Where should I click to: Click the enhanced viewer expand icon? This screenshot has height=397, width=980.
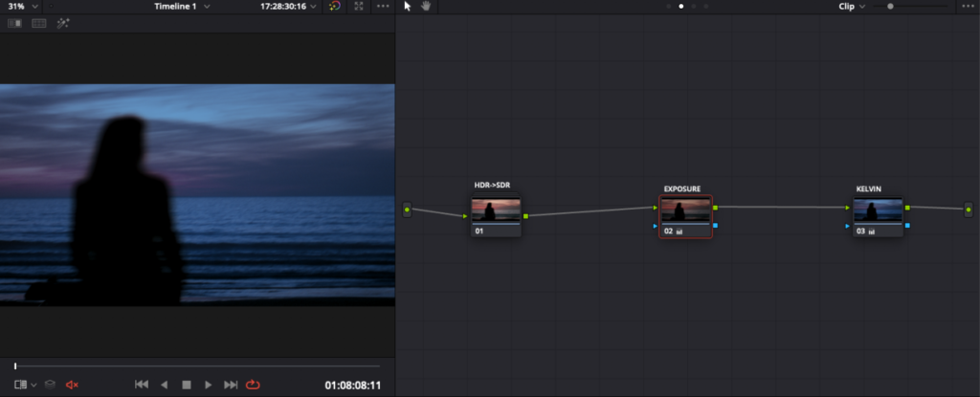359,7
